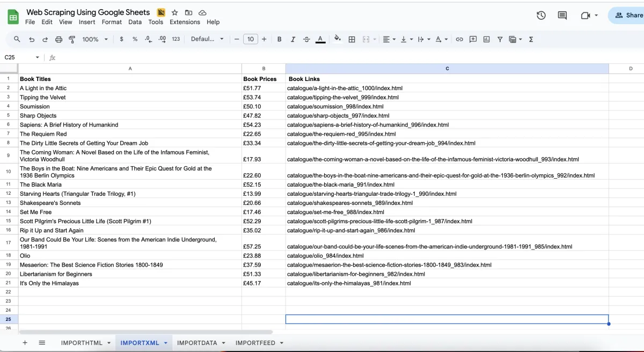
Task: Open the File menu
Action: pyautogui.click(x=30, y=22)
